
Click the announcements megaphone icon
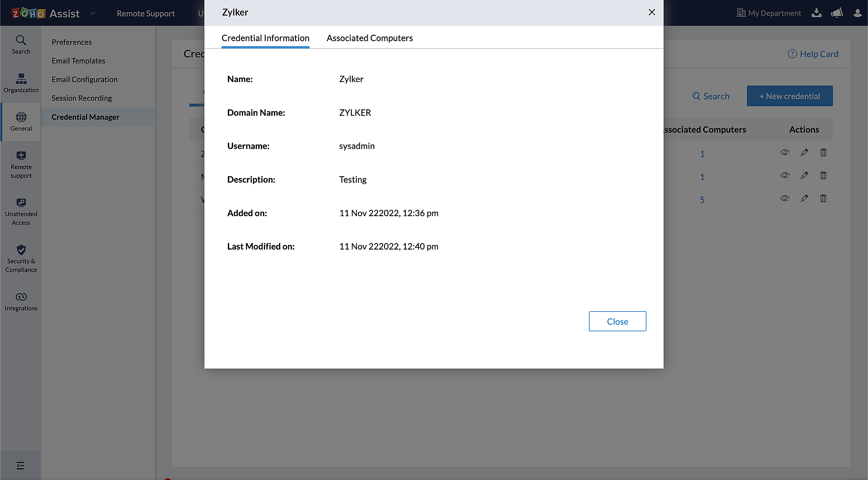(x=837, y=13)
